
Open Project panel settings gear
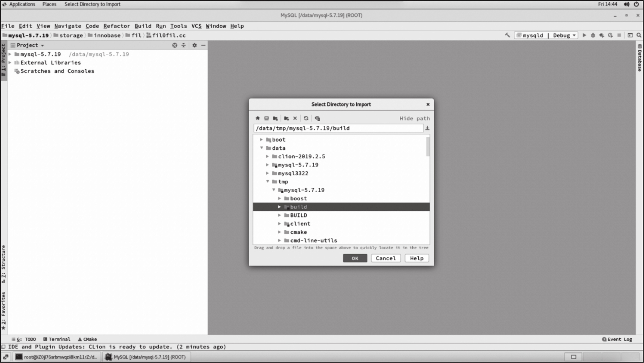coord(195,45)
